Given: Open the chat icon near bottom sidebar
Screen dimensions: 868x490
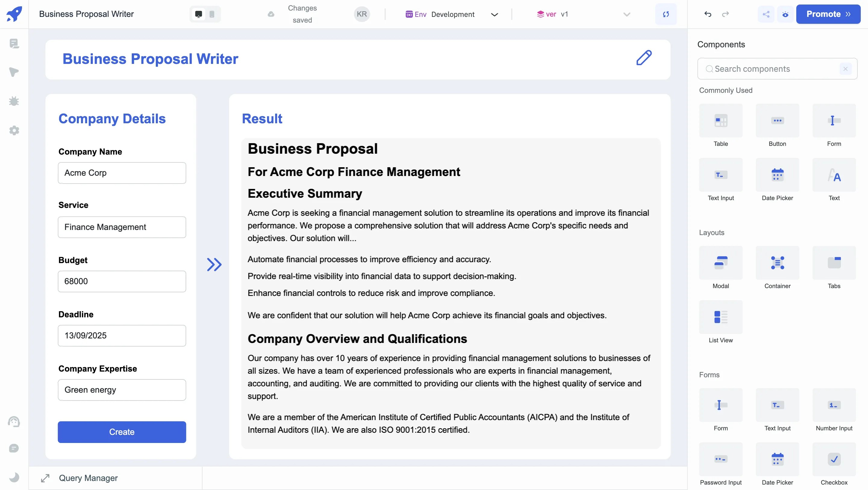Looking at the screenshot, I should (14, 448).
